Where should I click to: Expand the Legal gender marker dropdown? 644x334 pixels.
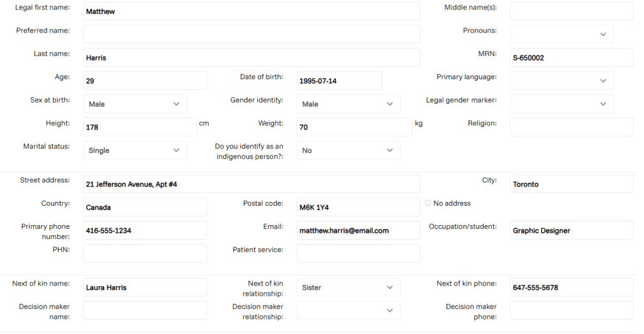pos(561,104)
